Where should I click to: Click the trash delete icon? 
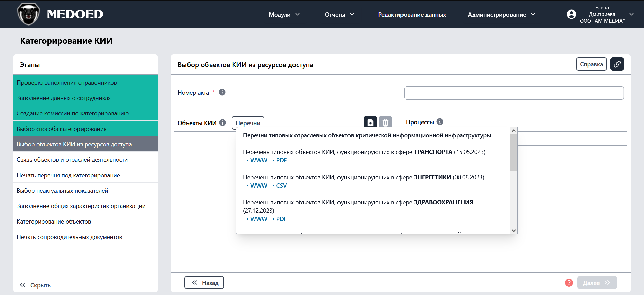(385, 122)
